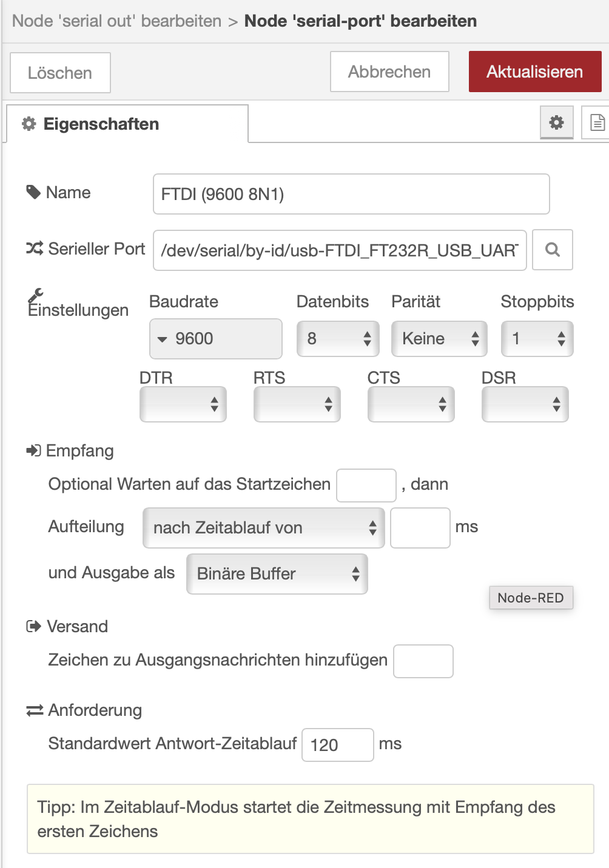The height and width of the screenshot is (868, 609).
Task: Expand the RTS selection dropdown
Action: [297, 404]
